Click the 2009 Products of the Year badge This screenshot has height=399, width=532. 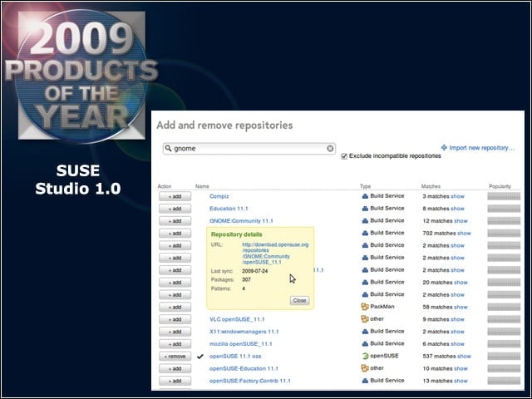pos(81,75)
